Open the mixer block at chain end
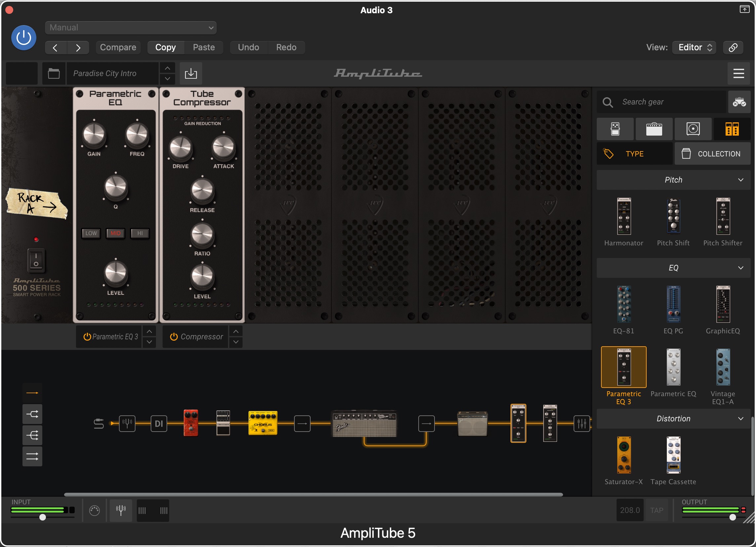Screen dimensions: 756x547 [582, 424]
